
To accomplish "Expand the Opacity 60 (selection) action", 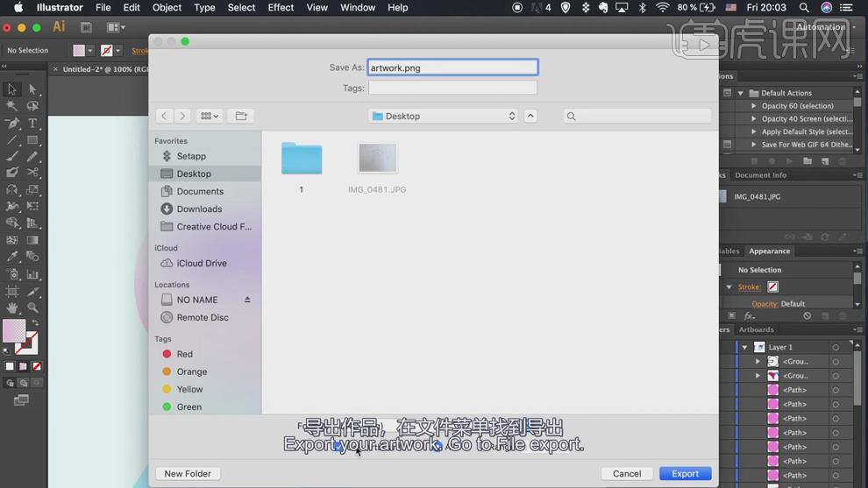I will pos(753,106).
